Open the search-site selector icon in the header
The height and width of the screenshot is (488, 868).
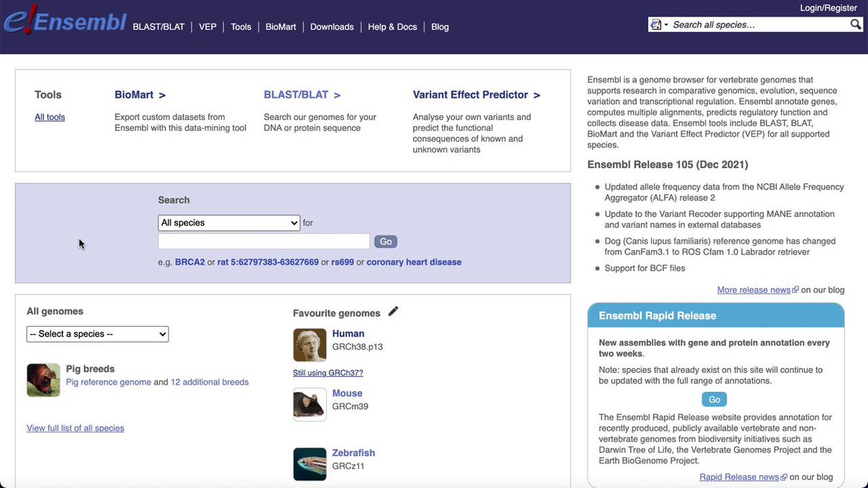click(x=658, y=25)
